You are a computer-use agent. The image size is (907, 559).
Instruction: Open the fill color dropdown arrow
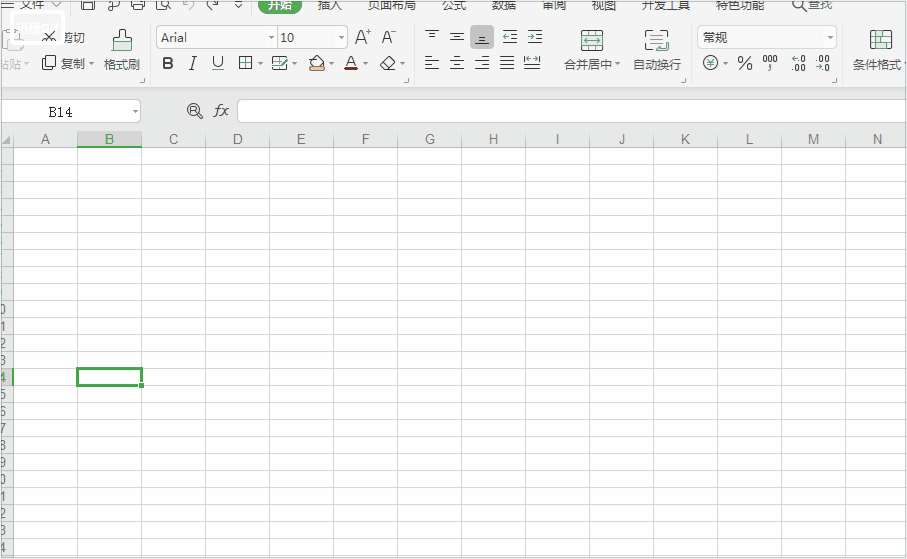click(331, 63)
